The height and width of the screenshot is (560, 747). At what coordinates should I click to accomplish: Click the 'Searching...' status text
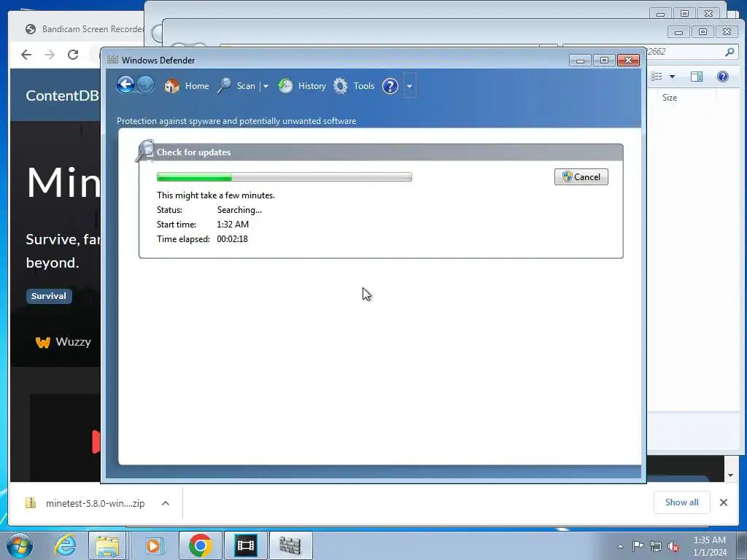pyautogui.click(x=239, y=210)
